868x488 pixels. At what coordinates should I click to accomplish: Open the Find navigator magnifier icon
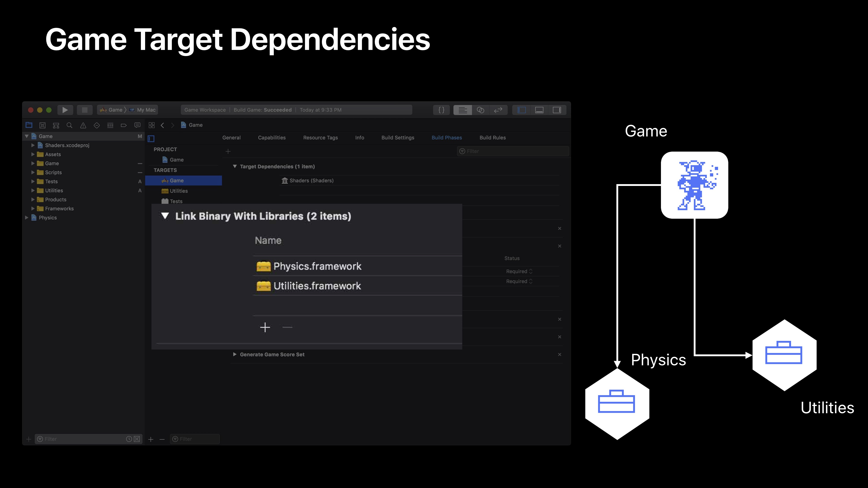click(69, 125)
